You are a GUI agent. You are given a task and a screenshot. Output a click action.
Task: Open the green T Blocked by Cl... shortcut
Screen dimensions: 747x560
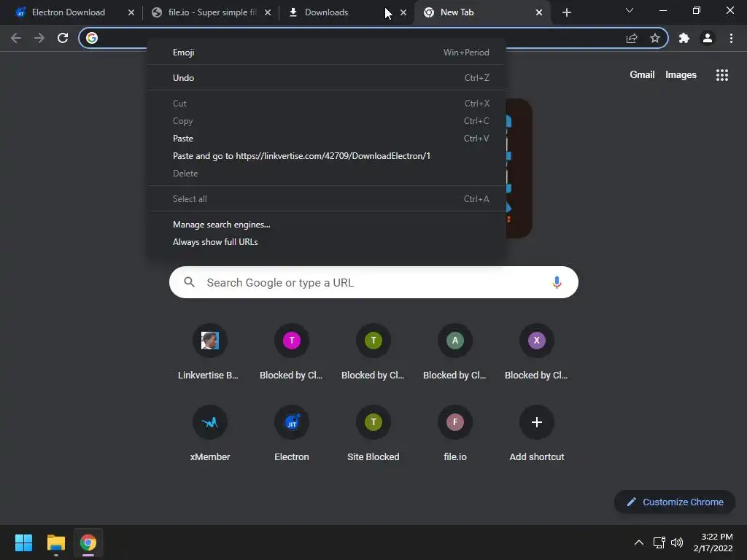click(373, 353)
